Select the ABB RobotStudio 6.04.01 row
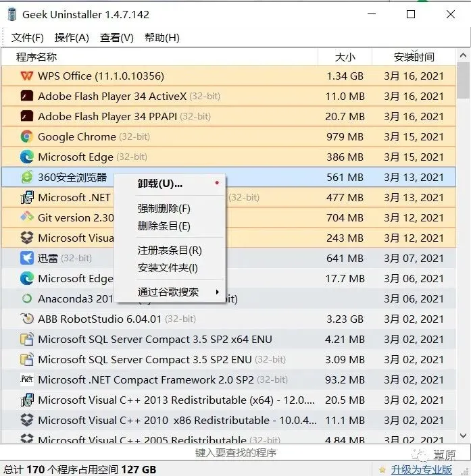The image size is (471, 476). click(x=228, y=319)
